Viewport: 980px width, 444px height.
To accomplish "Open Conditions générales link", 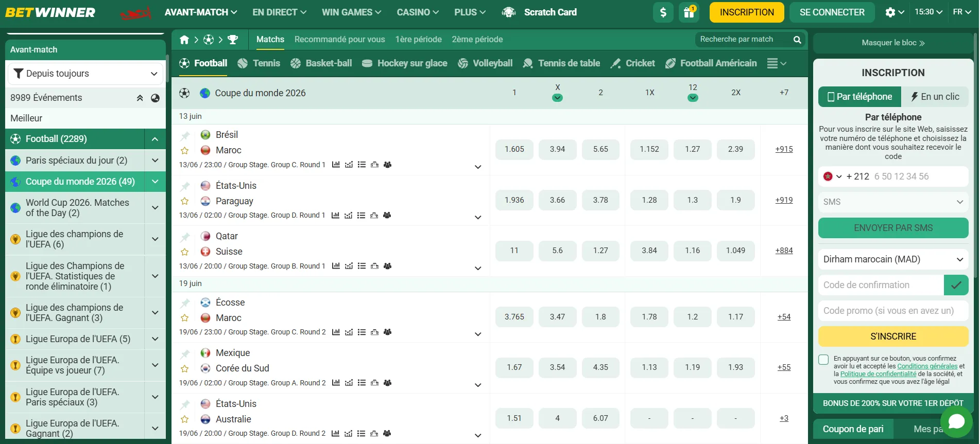I will pyautogui.click(x=927, y=366).
